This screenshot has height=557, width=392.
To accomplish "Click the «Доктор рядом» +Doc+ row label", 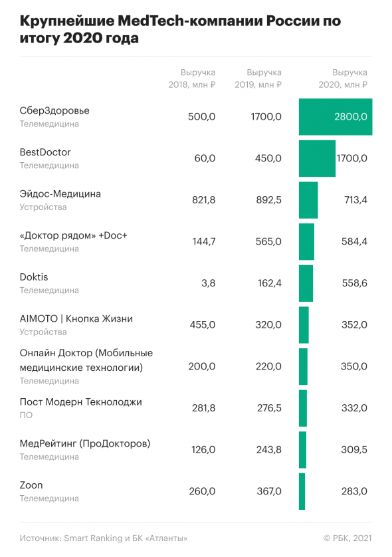I will [x=74, y=235].
